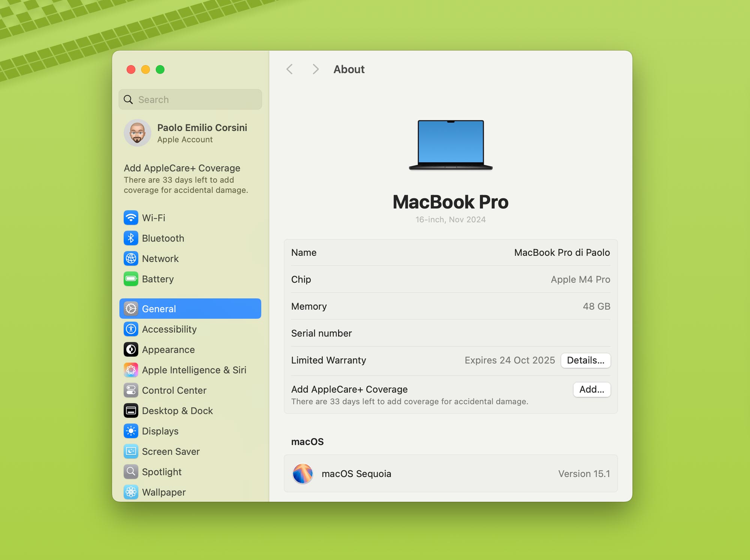Click the Limited Warranty label
The width and height of the screenshot is (750, 560).
coord(328,360)
